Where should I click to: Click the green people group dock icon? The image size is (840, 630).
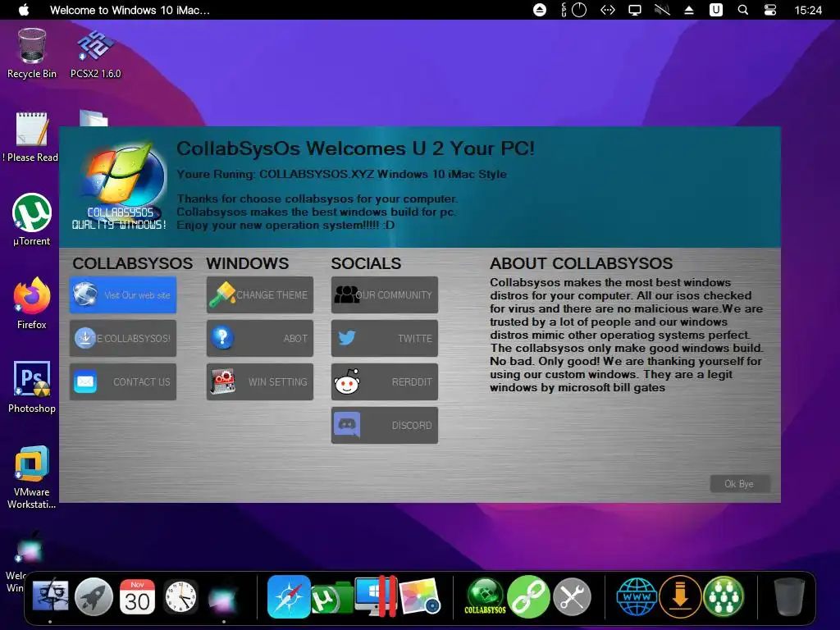pyautogui.click(x=724, y=596)
